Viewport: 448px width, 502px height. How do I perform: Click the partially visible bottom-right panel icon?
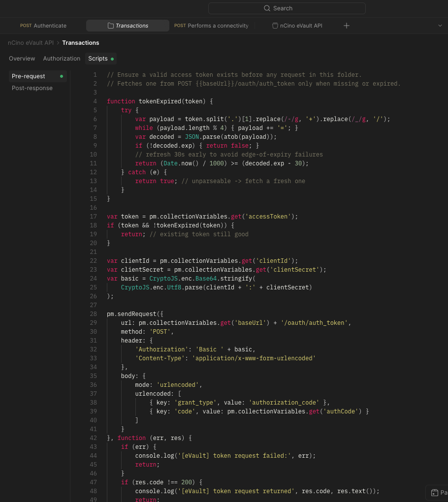[434, 493]
